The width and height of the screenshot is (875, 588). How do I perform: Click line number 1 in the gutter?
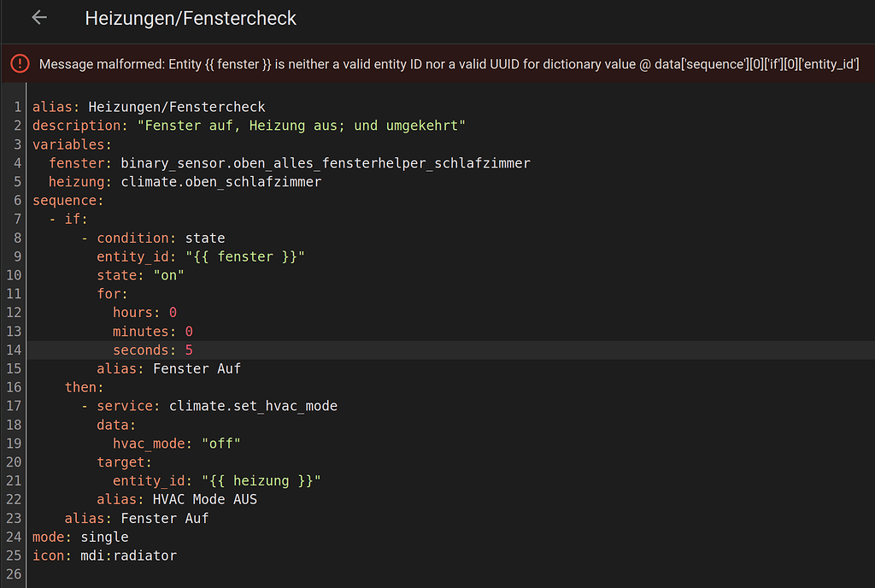pos(18,107)
